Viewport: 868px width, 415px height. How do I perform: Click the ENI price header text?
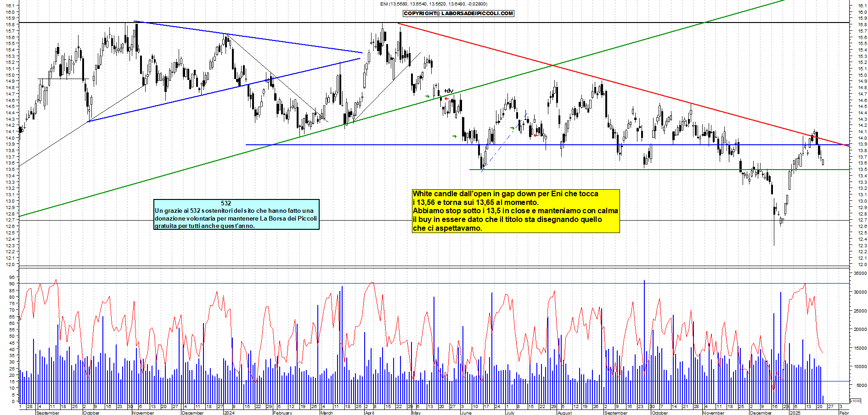tap(434, 4)
